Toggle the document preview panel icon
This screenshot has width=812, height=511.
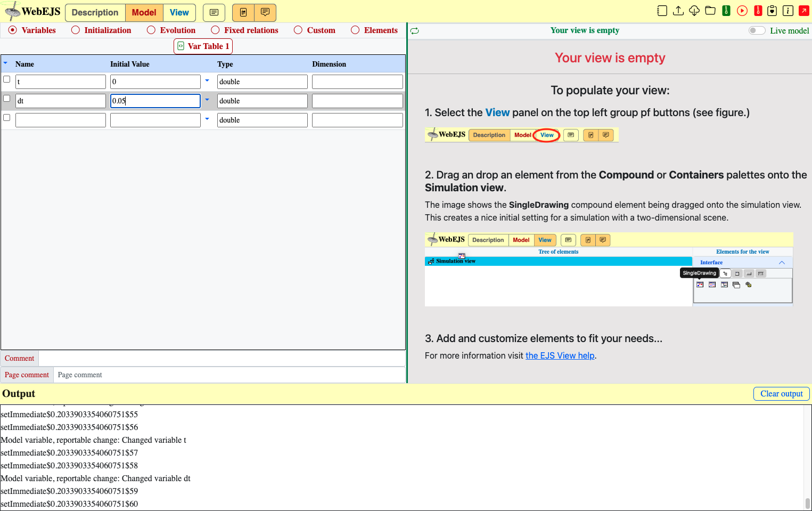pyautogui.click(x=243, y=12)
